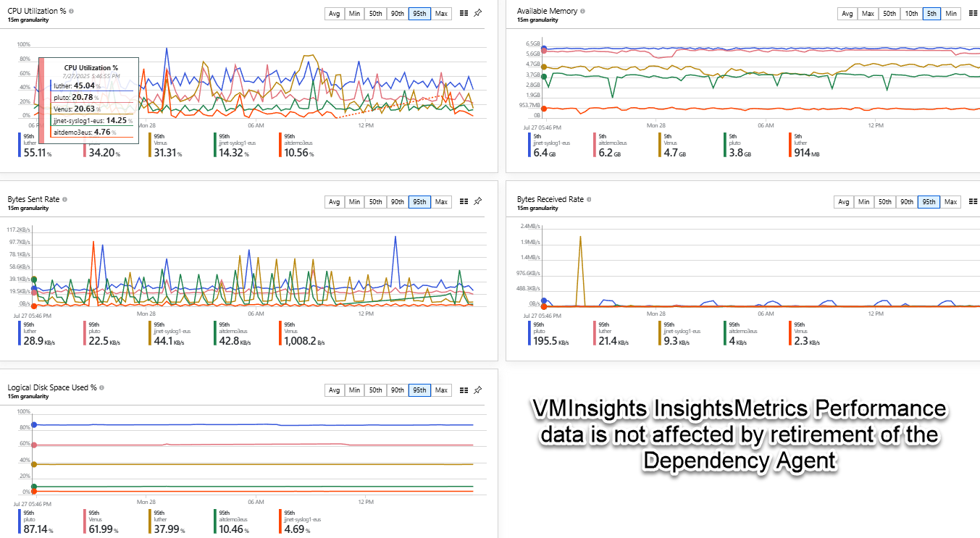Open info icon next to CPU Utilization %
The height and width of the screenshot is (538, 980).
71,12
